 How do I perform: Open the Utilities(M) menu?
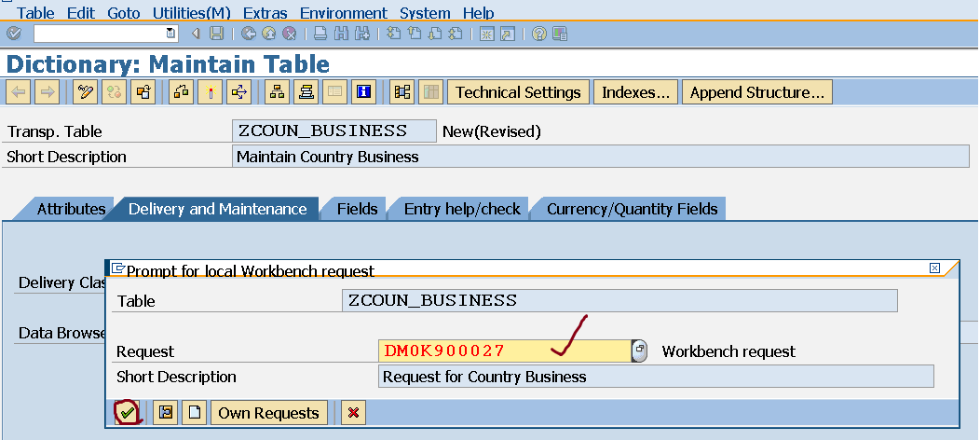click(192, 13)
